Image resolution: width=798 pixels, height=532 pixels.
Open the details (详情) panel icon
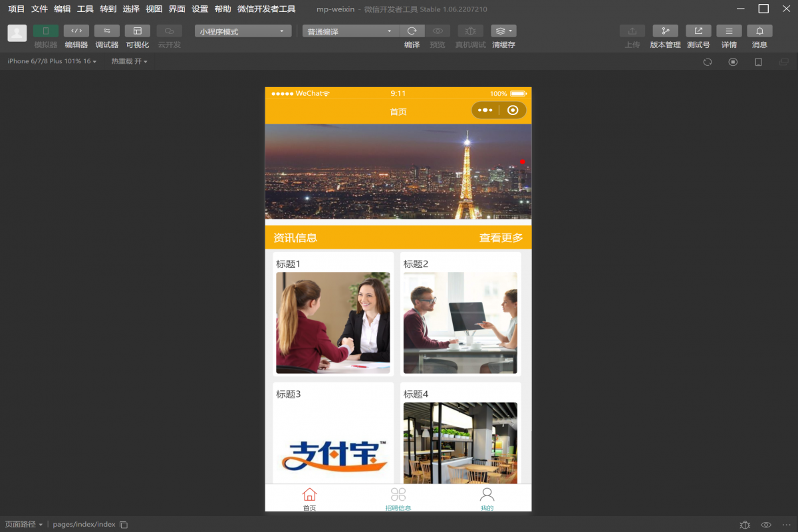(729, 31)
